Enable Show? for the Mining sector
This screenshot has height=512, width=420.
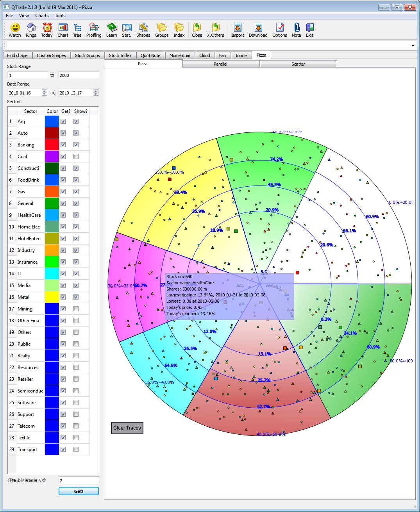point(76,309)
